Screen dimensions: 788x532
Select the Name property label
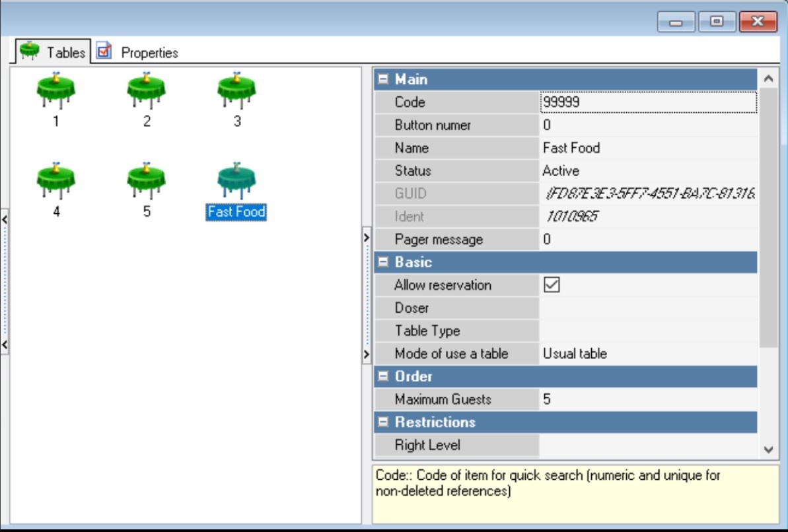tap(412, 148)
